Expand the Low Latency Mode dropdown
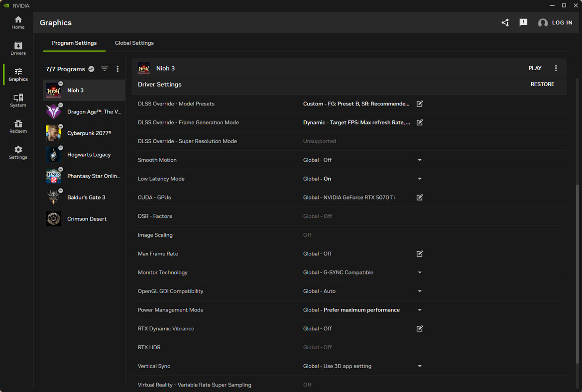The image size is (582, 392). coord(420,179)
